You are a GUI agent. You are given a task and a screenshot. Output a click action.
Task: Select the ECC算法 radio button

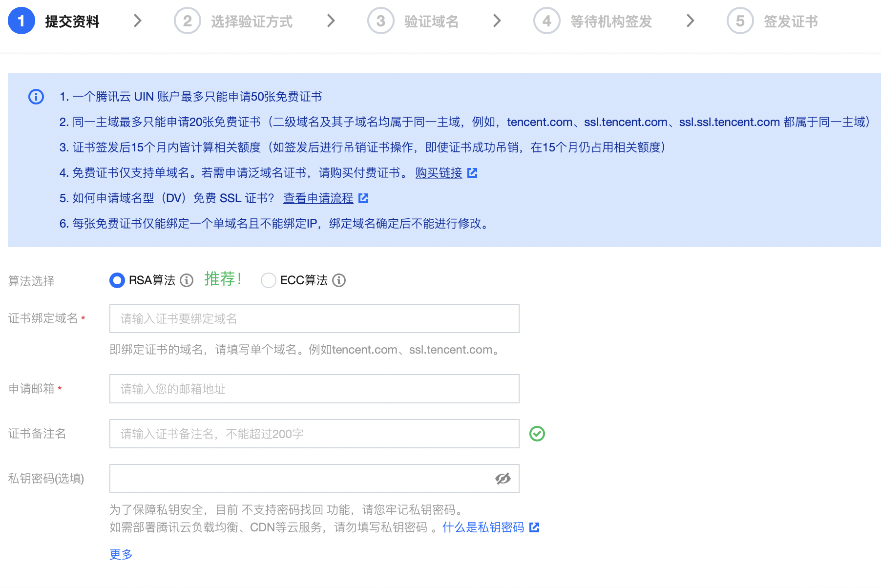[269, 280]
